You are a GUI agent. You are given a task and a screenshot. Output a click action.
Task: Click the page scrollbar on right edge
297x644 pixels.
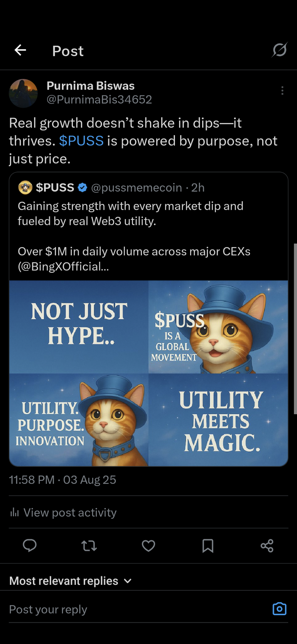coord(295,329)
